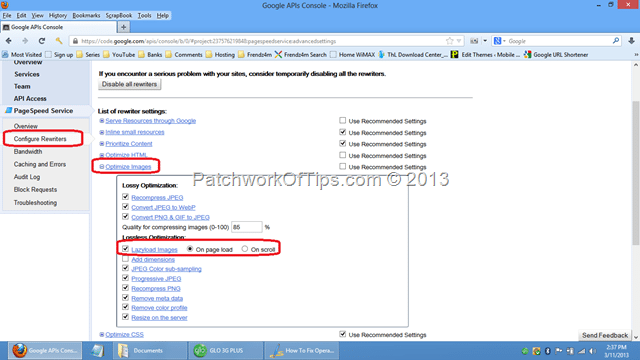Open the YouTube bookmark folder

click(x=119, y=55)
